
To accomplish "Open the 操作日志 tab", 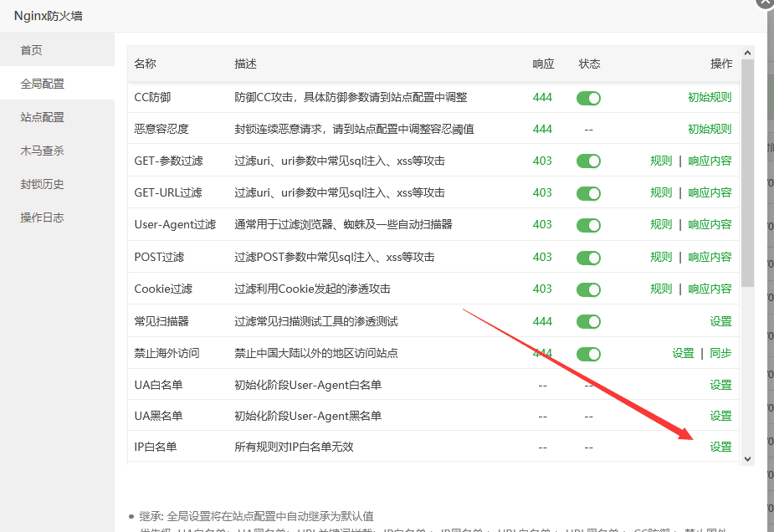I will coord(57,217).
